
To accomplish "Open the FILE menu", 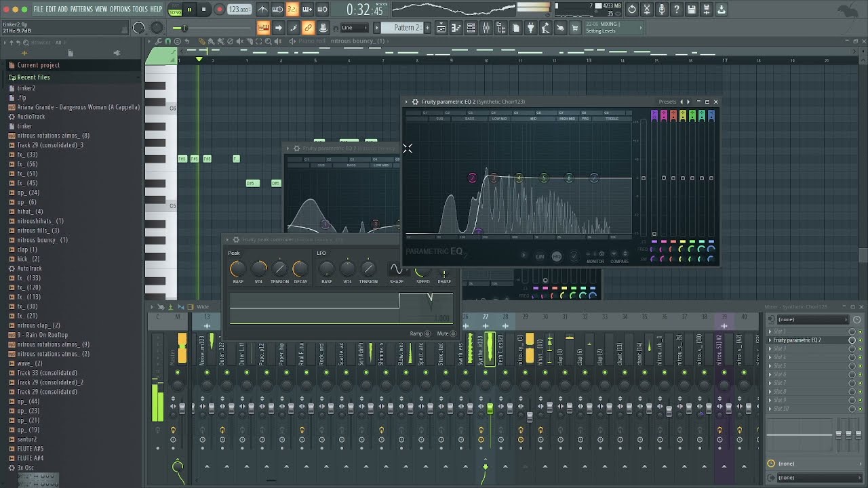I will [39, 9].
